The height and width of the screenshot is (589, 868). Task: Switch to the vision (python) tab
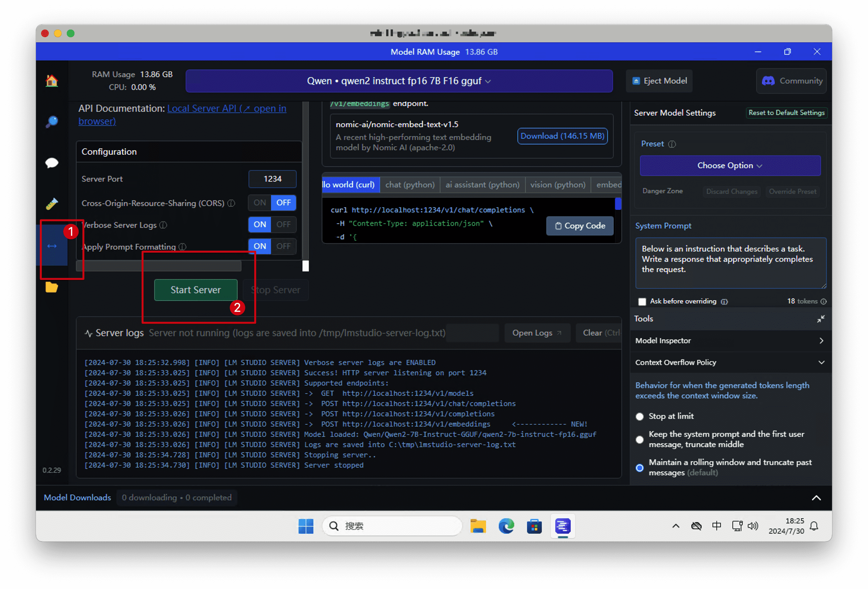558,185
